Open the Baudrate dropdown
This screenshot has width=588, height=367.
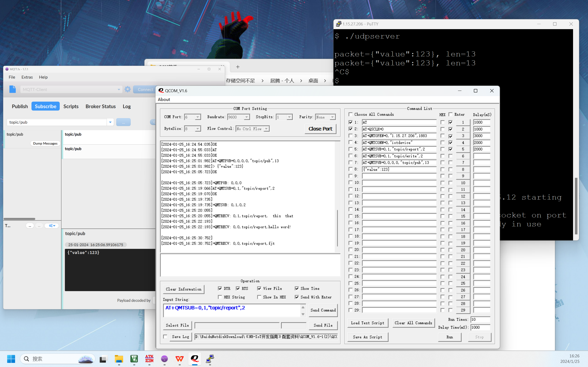[247, 117]
